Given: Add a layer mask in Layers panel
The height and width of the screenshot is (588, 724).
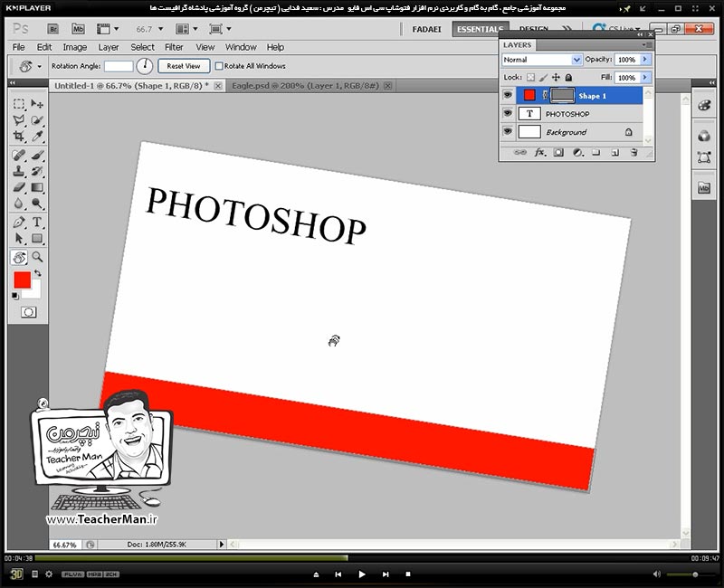Looking at the screenshot, I should pyautogui.click(x=558, y=152).
